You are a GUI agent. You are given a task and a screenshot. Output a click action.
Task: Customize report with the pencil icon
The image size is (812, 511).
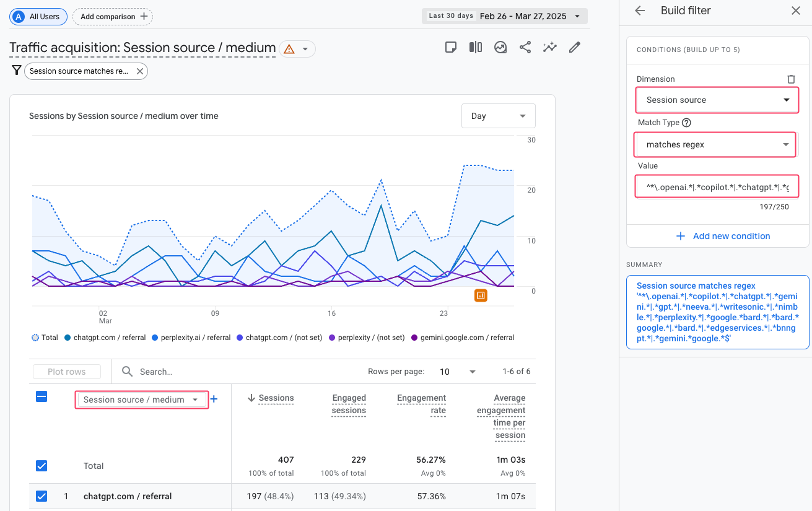[574, 46]
